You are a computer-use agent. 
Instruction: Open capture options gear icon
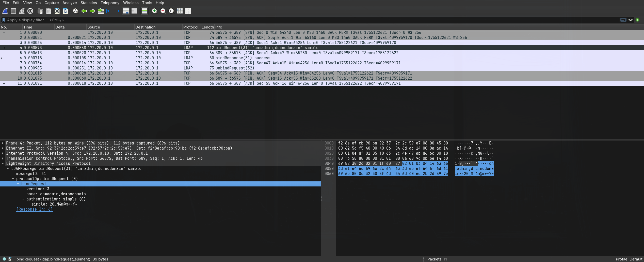[x=30, y=11]
